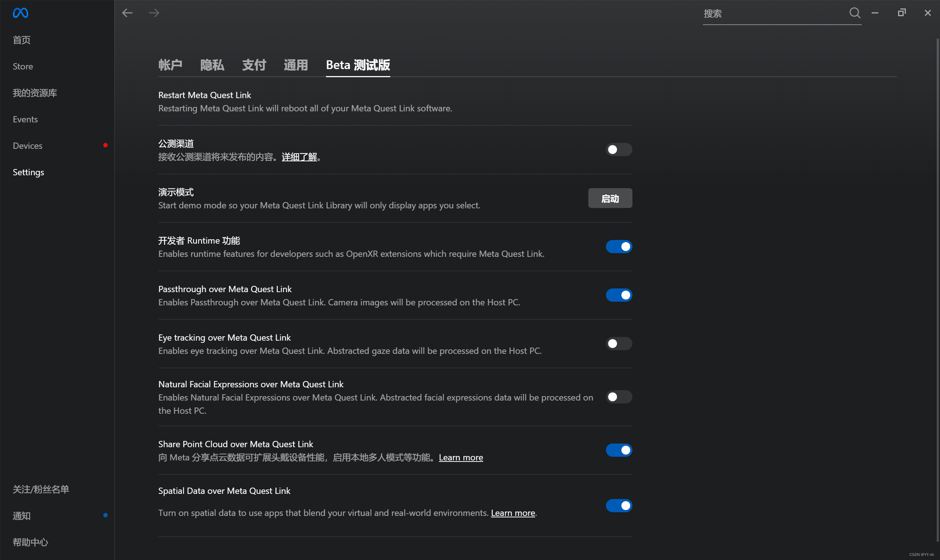Go forward with the right arrow
Screen dimensions: 940x560
(154, 13)
